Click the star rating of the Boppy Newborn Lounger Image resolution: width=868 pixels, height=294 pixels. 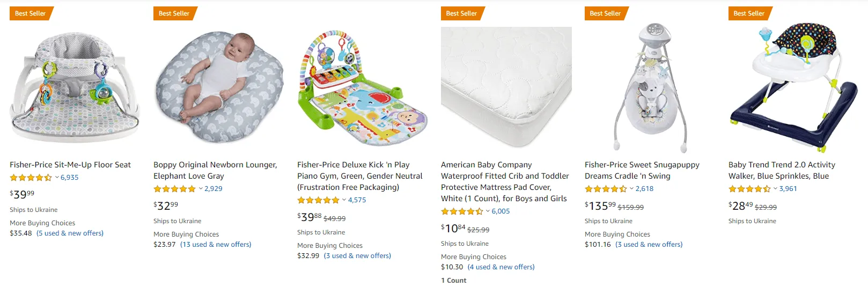(174, 189)
